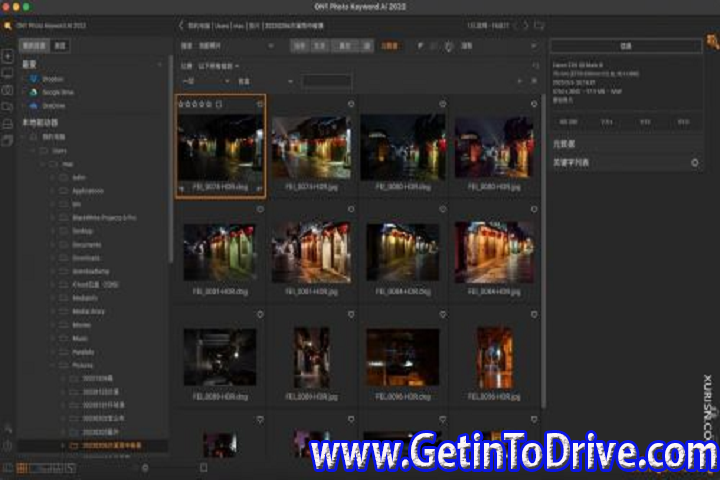Open the first filter criterion dropdown
This screenshot has width=720, height=480.
[x=206, y=81]
